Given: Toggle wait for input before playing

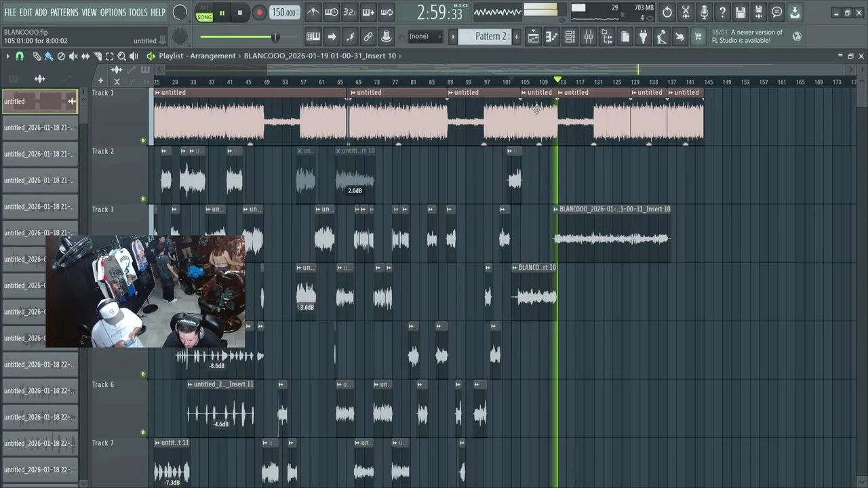Looking at the screenshot, I should click(331, 12).
